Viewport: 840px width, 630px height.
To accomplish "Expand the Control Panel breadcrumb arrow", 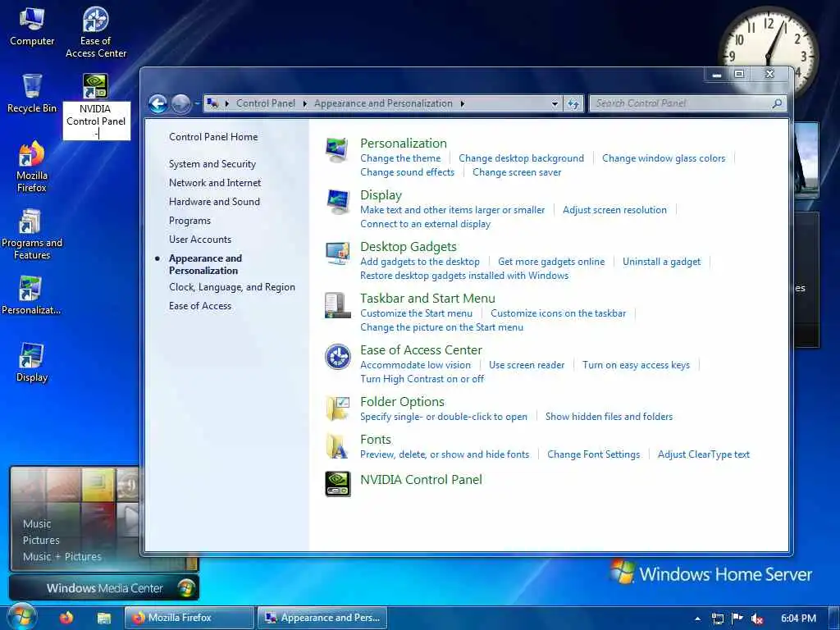I will pos(305,103).
